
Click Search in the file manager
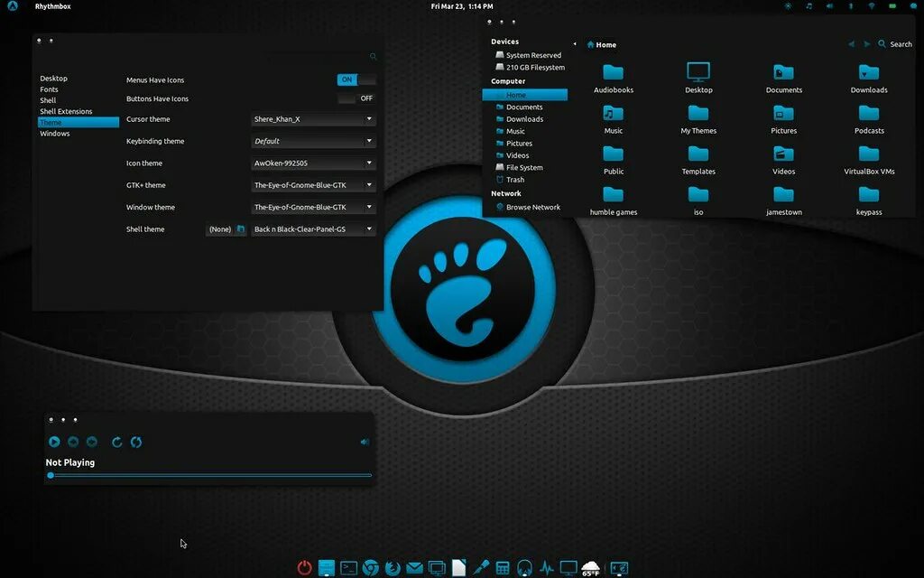(895, 44)
